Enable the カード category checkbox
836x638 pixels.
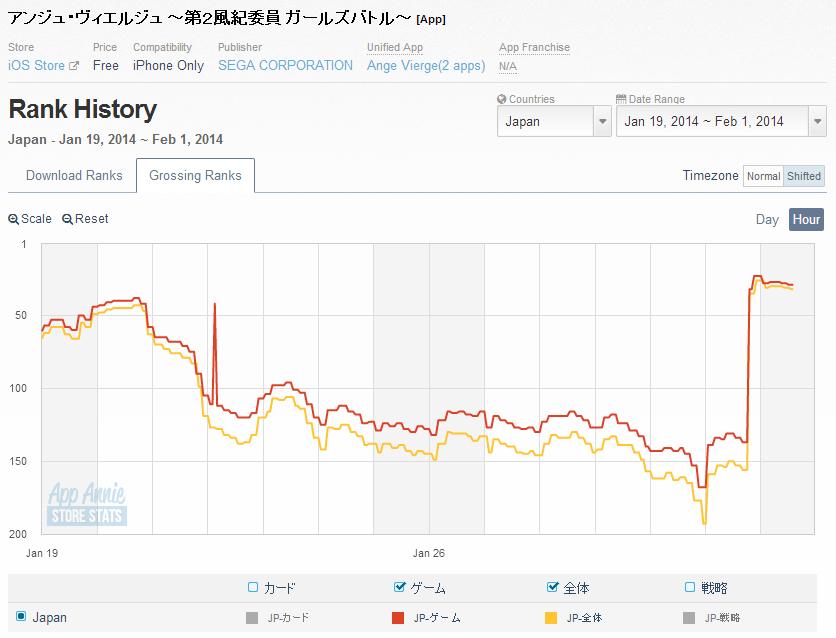[x=253, y=587]
